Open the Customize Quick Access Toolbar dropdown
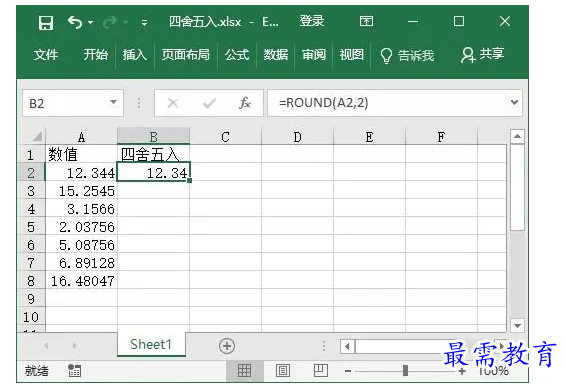The image size is (565, 386). [144, 23]
